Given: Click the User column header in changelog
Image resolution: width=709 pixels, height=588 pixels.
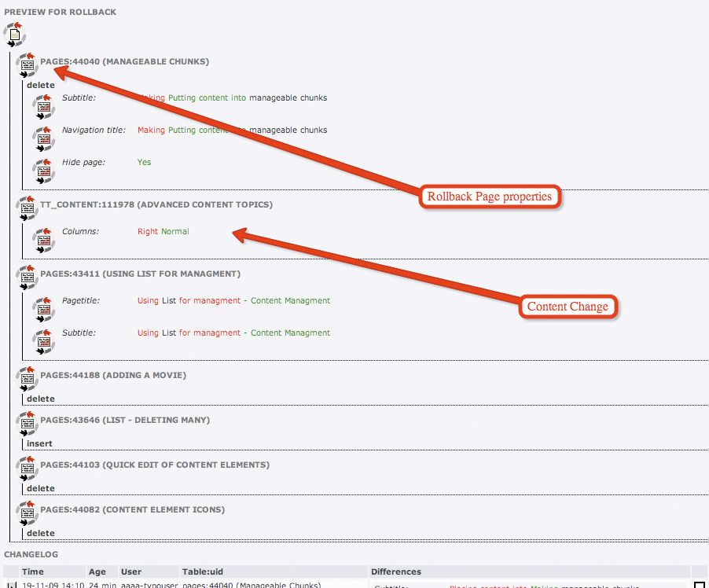Looking at the screenshot, I should (133, 571).
